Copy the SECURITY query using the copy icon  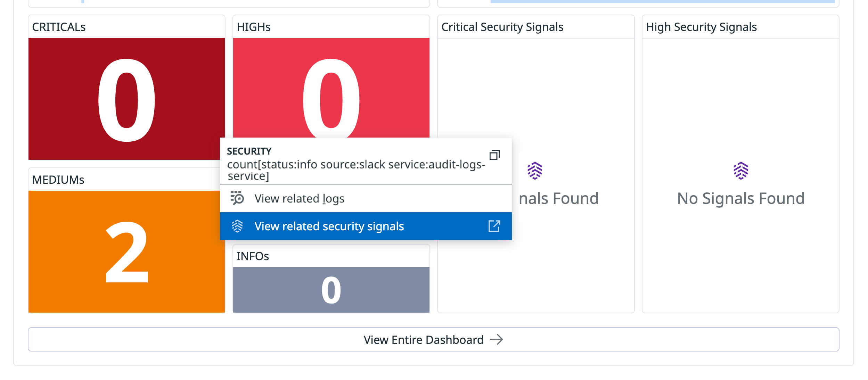point(495,155)
